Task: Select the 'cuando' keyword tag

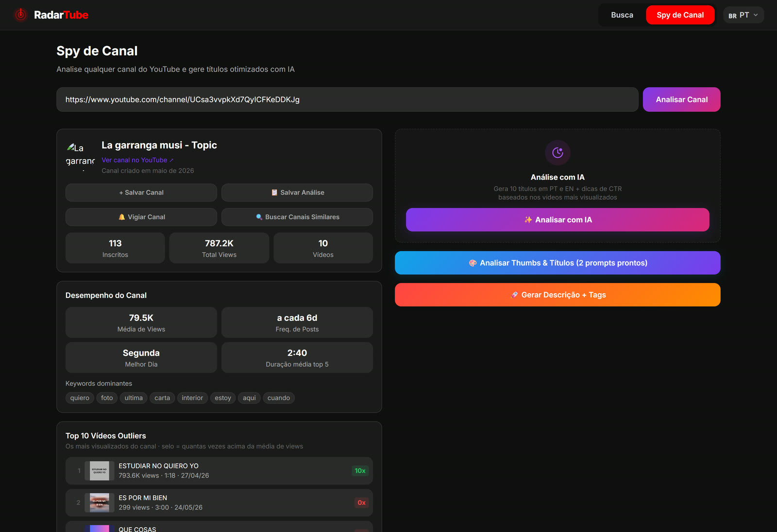Action: (279, 398)
